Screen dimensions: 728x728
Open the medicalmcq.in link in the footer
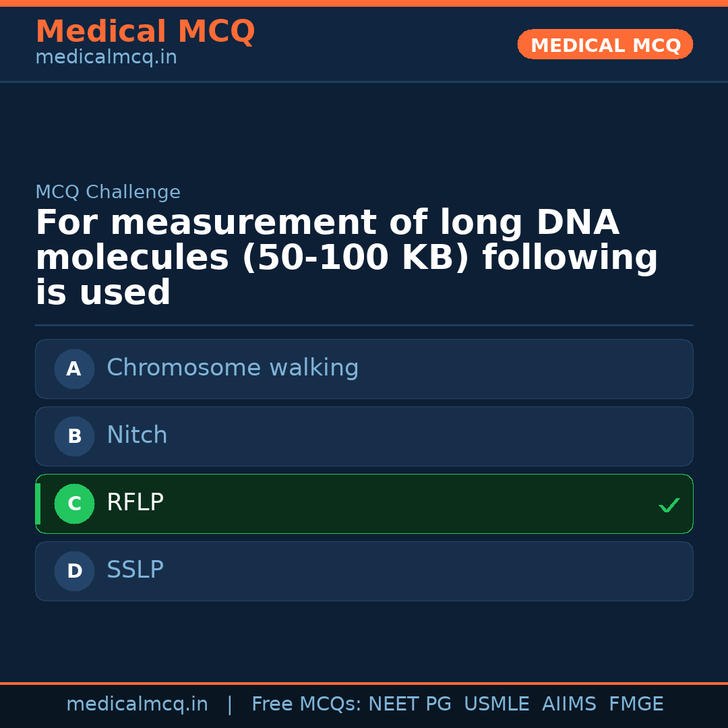[x=137, y=704]
